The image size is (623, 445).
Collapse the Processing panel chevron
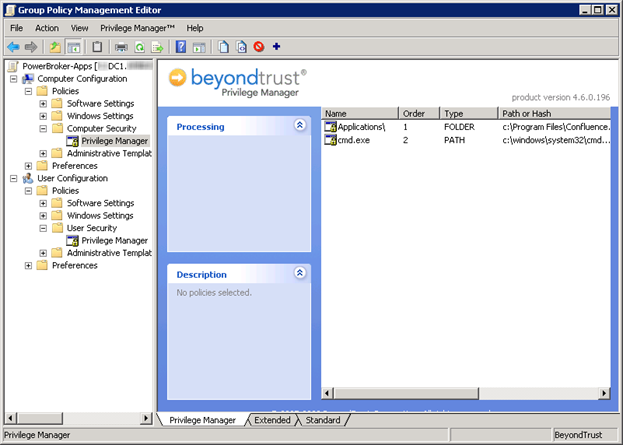click(x=300, y=125)
